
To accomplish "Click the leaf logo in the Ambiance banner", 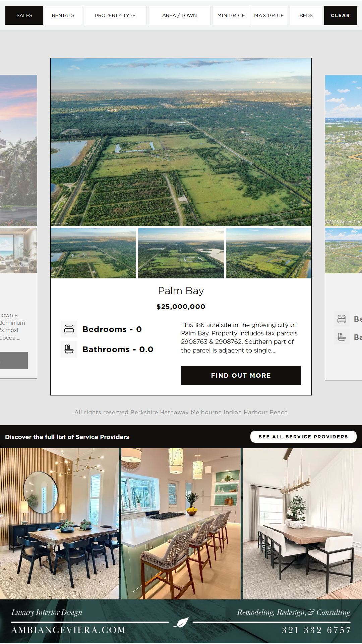I will (181, 623).
